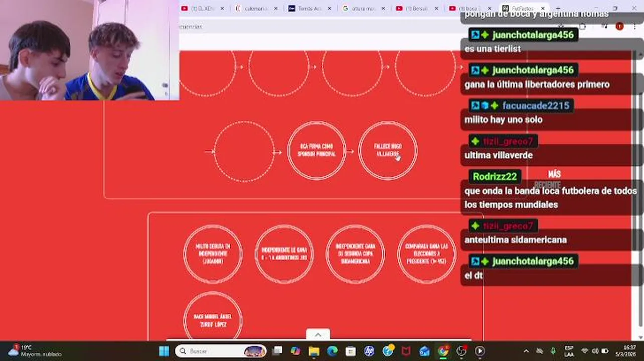Click chat message 'es una tierlist'
This screenshot has width=644, height=361.
tap(493, 49)
